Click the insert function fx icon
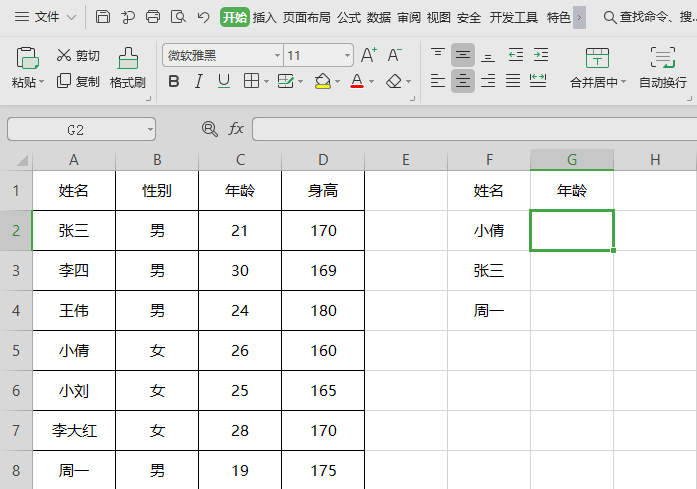 [x=236, y=129]
